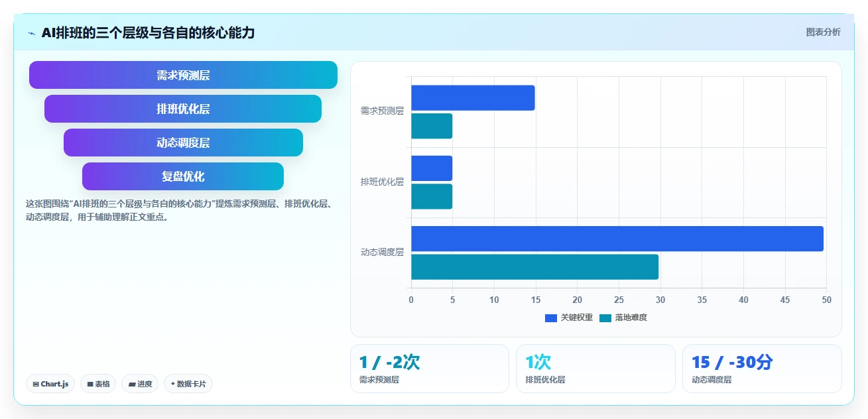Select the 复盘优化 funnel bar

[x=183, y=176]
